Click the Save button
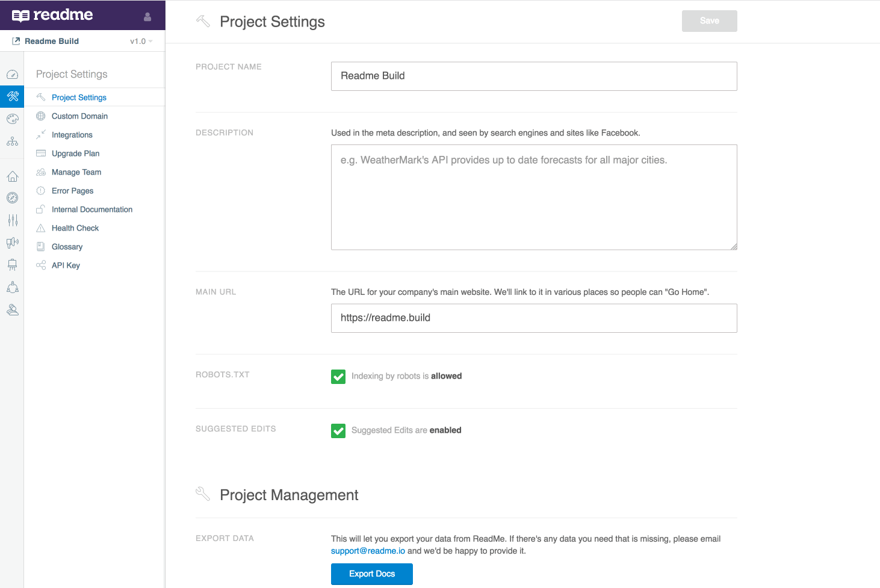This screenshot has width=880, height=588. [x=709, y=20]
